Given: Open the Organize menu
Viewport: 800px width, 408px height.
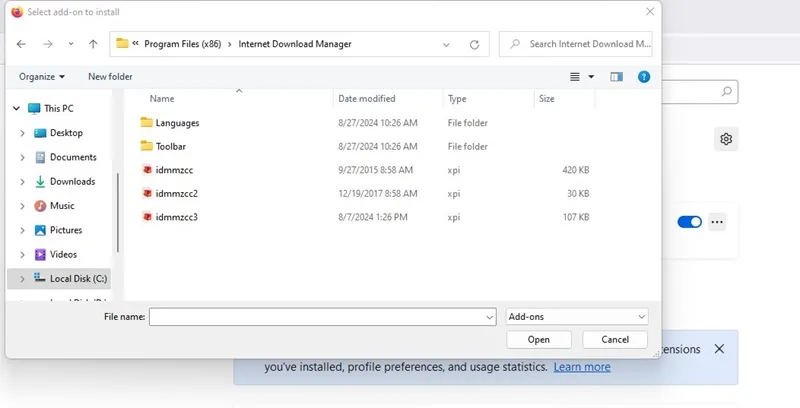Looking at the screenshot, I should pos(42,76).
